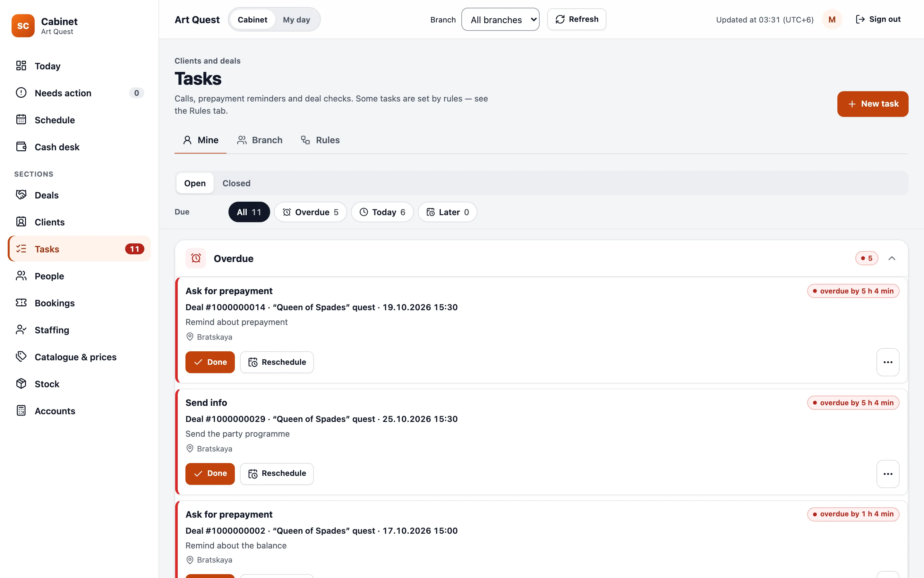Click the Overdue alarm icon in section header
Screen dimensions: 924x578
(196, 258)
